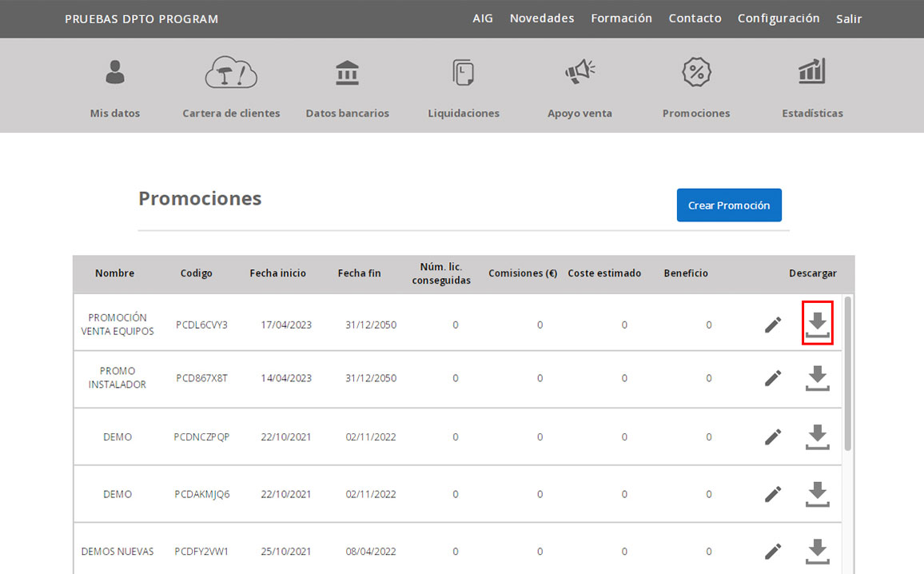Edit the PROMOCIÓN VENTA EQUIPOS promotion
Image resolution: width=924 pixels, height=574 pixels.
click(x=772, y=325)
